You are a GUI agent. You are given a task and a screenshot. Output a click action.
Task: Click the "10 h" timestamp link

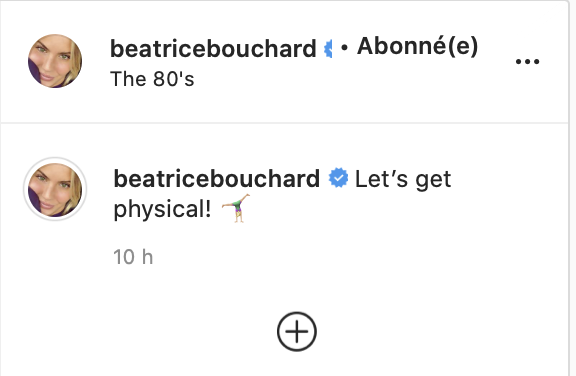point(133,257)
